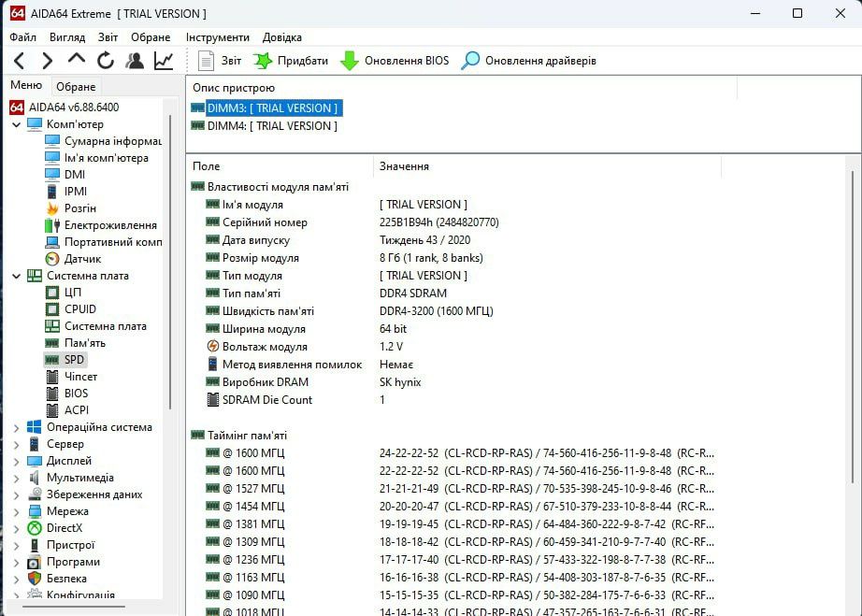The height and width of the screenshot is (616, 862).
Task: Select Сумарна інформація tree item
Action: click(x=104, y=141)
